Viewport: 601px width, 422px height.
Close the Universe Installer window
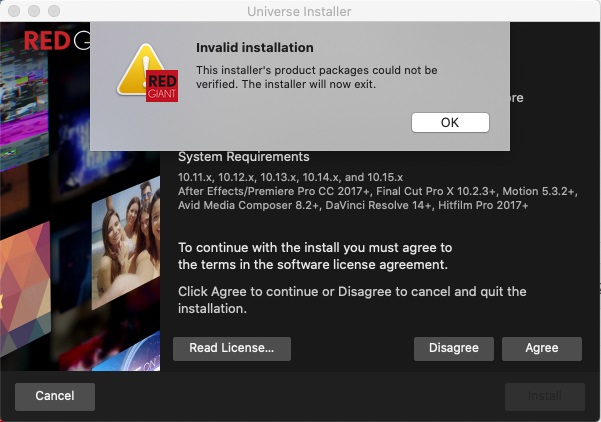click(x=14, y=11)
